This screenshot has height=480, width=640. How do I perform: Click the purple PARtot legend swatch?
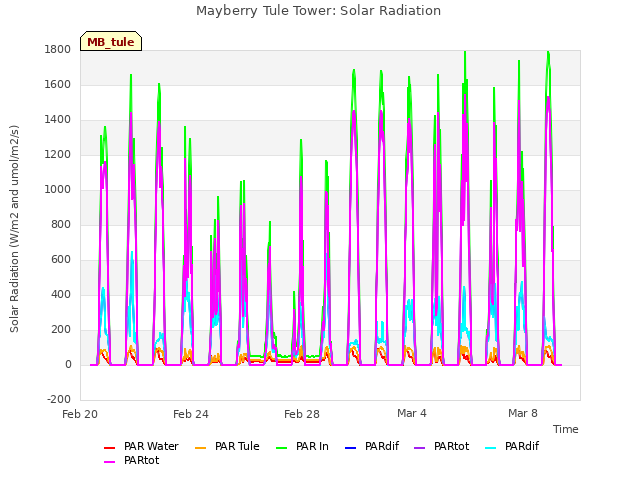click(x=420, y=448)
